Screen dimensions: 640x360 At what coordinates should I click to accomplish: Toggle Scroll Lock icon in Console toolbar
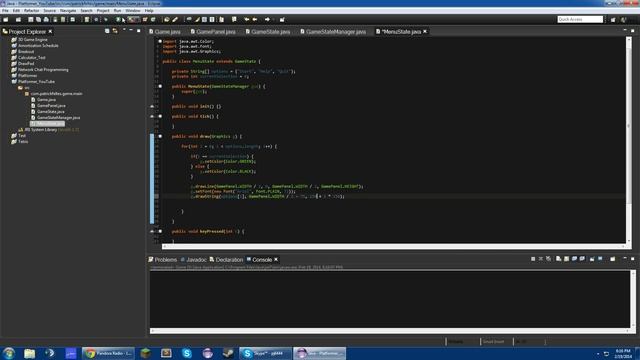pos(566,259)
